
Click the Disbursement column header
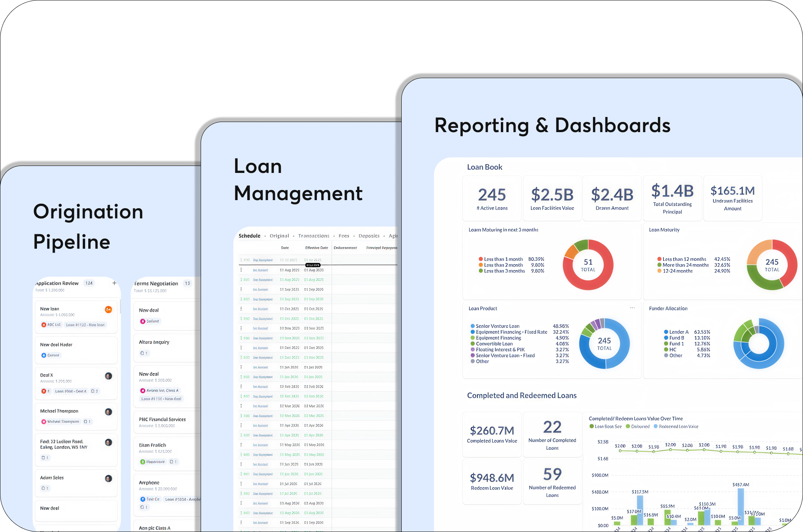[x=345, y=248]
